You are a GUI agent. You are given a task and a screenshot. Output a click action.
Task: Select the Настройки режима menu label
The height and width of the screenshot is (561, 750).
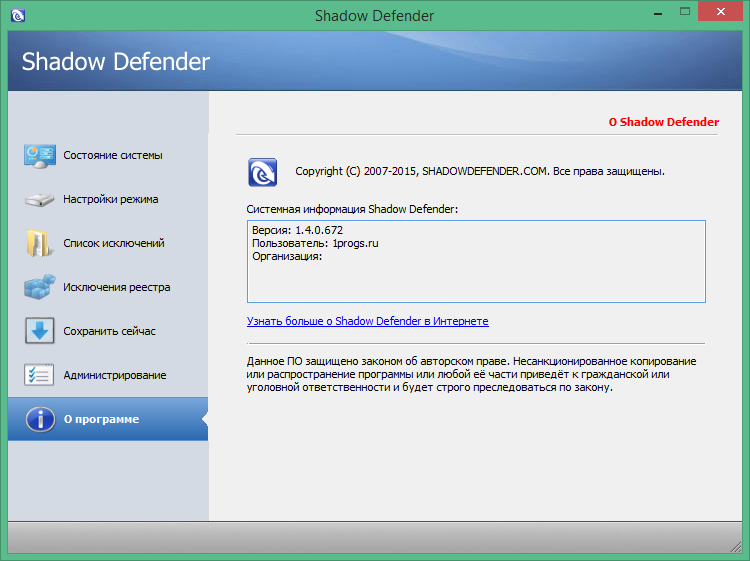(x=111, y=199)
